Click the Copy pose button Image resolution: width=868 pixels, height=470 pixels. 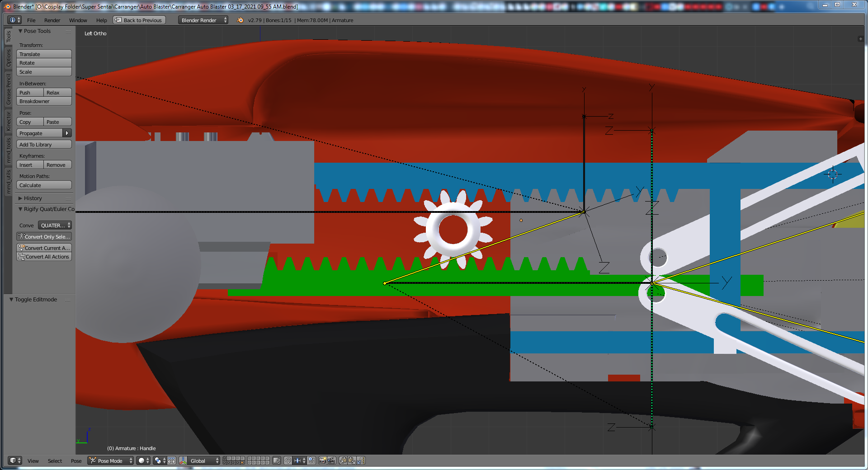point(30,122)
